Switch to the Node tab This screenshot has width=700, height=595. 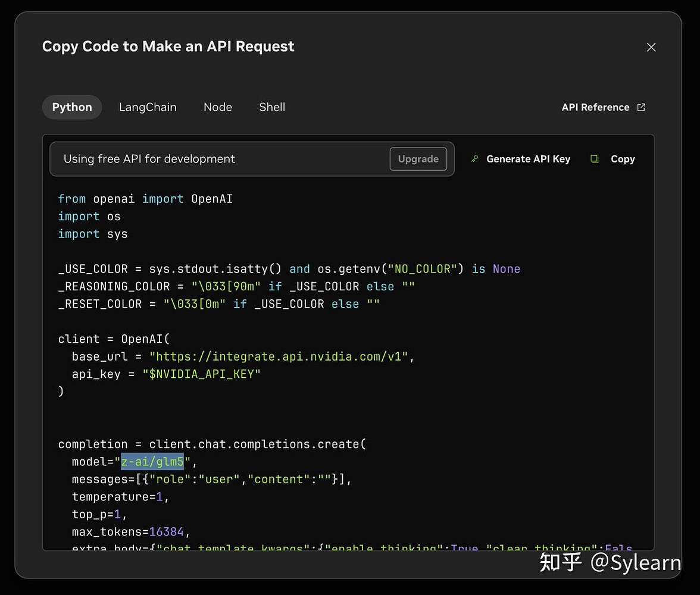coord(218,107)
